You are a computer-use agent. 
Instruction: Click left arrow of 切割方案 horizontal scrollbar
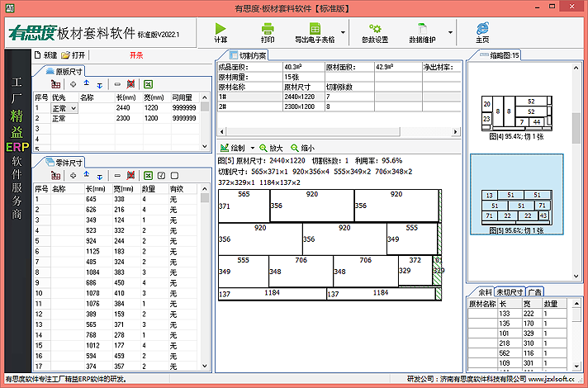pyautogui.click(x=221, y=131)
